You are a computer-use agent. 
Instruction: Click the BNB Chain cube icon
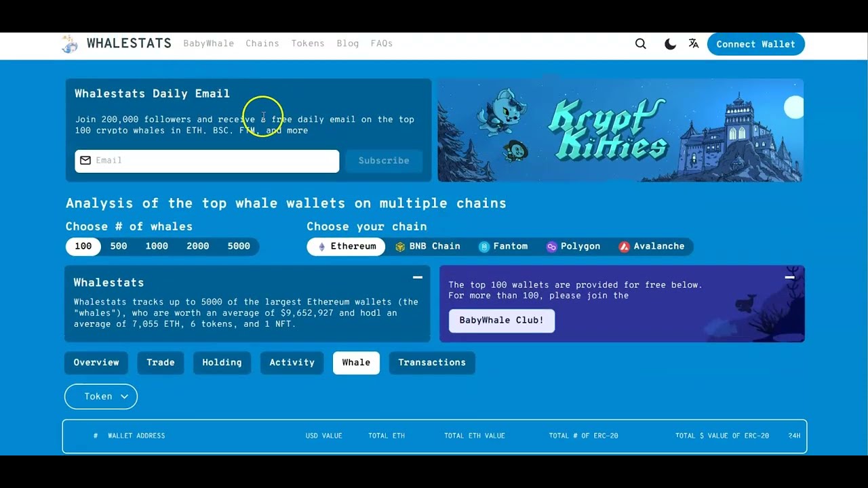click(x=400, y=247)
